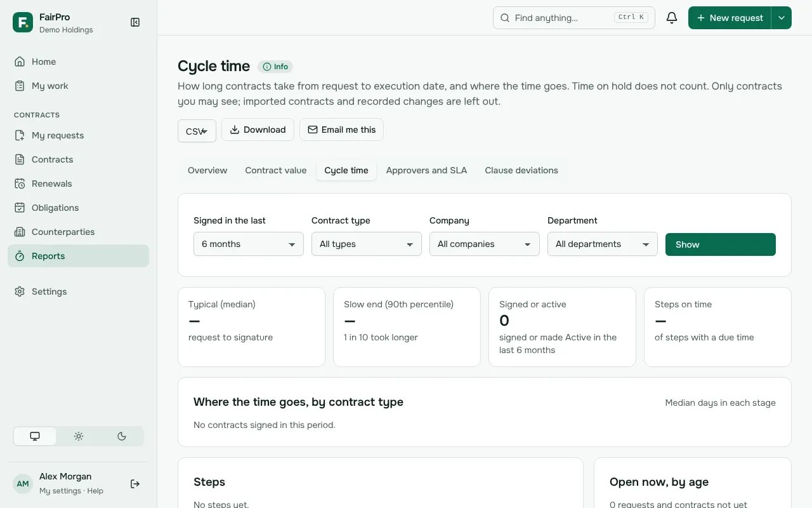812x508 pixels.
Task: Click the AM avatar circle
Action: click(23, 484)
